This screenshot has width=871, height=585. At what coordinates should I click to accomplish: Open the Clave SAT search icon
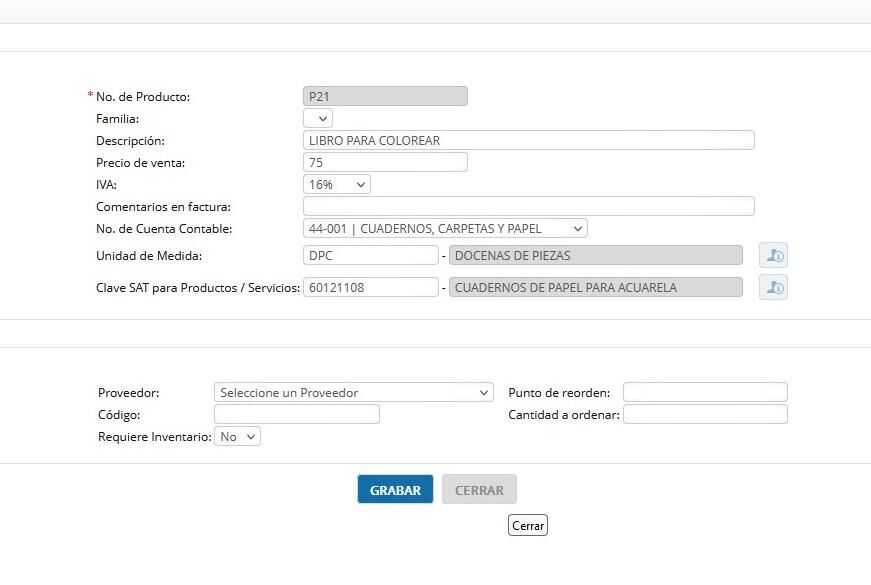[773, 287]
